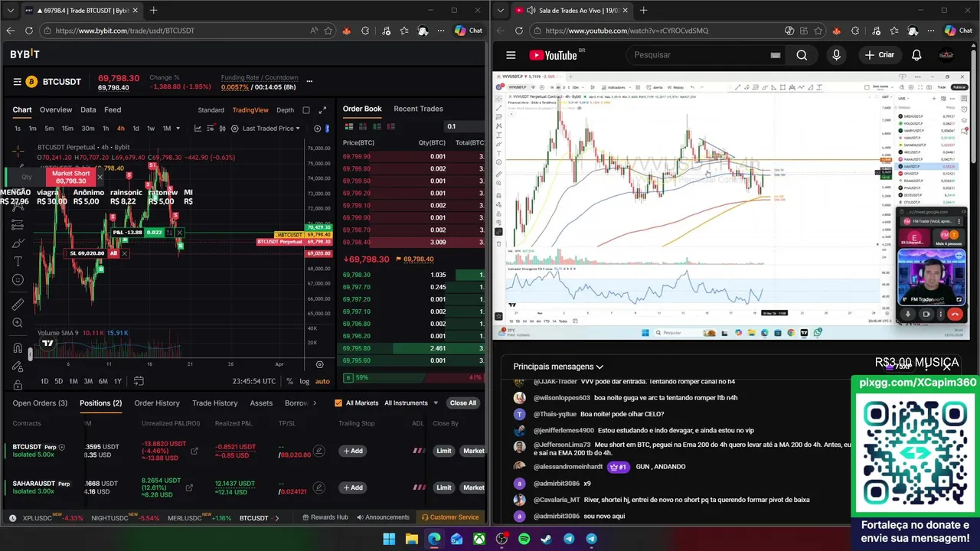Expand the ticker bar arrow after BTCUSDT
The height and width of the screenshot is (551, 980).
[276, 518]
